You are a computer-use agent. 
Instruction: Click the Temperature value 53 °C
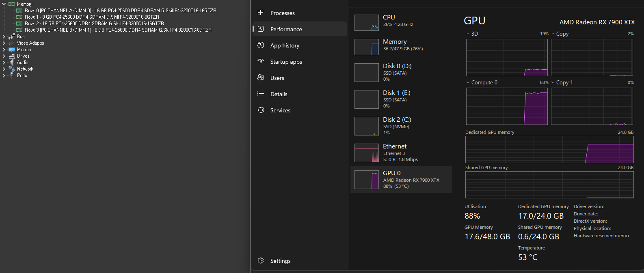[x=528, y=257]
